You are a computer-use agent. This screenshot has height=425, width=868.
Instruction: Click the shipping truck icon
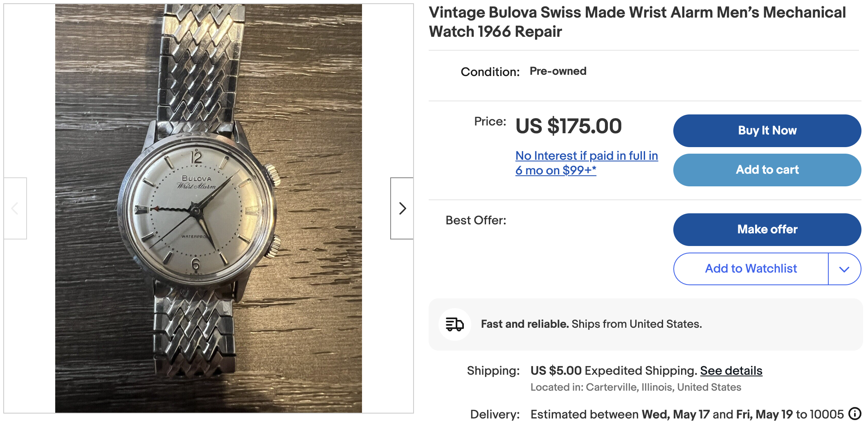[x=454, y=324]
